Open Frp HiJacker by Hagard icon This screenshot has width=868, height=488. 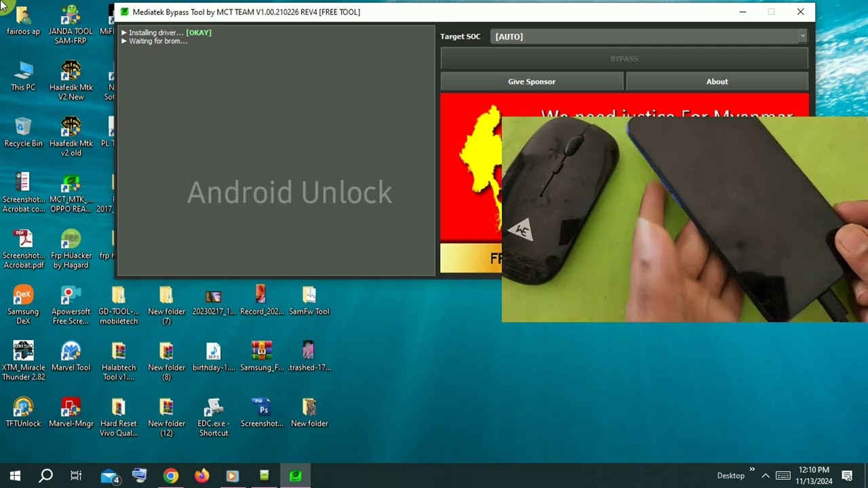click(x=71, y=249)
